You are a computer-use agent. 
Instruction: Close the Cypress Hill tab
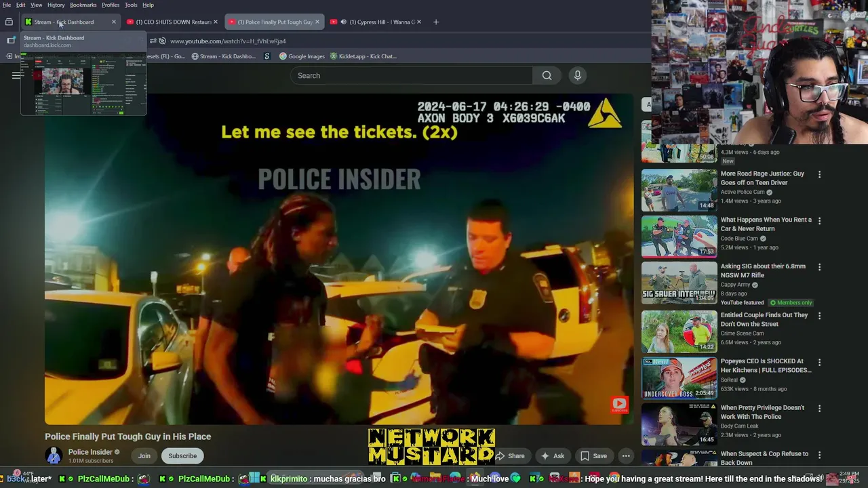[x=419, y=22]
